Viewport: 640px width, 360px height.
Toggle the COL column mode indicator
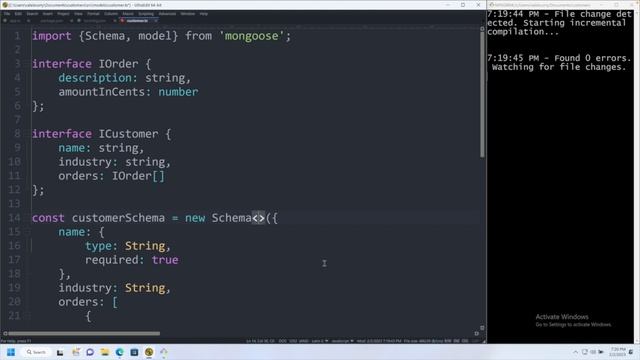tap(464, 341)
